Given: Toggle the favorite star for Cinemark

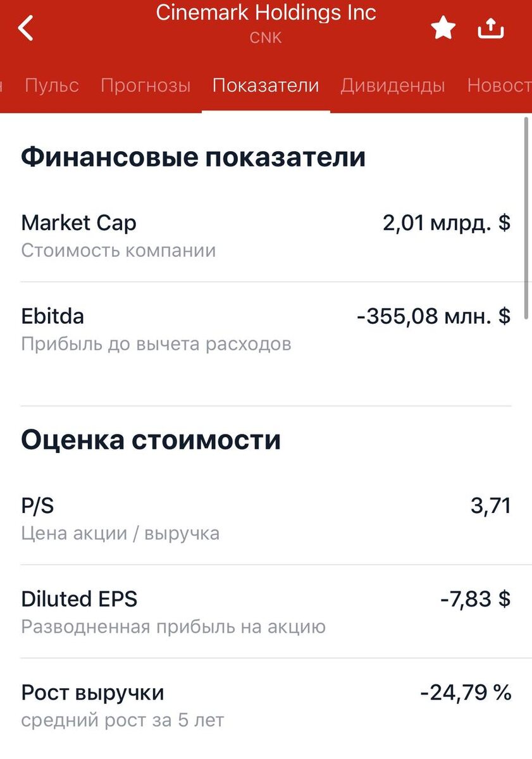Looking at the screenshot, I should click(x=443, y=28).
